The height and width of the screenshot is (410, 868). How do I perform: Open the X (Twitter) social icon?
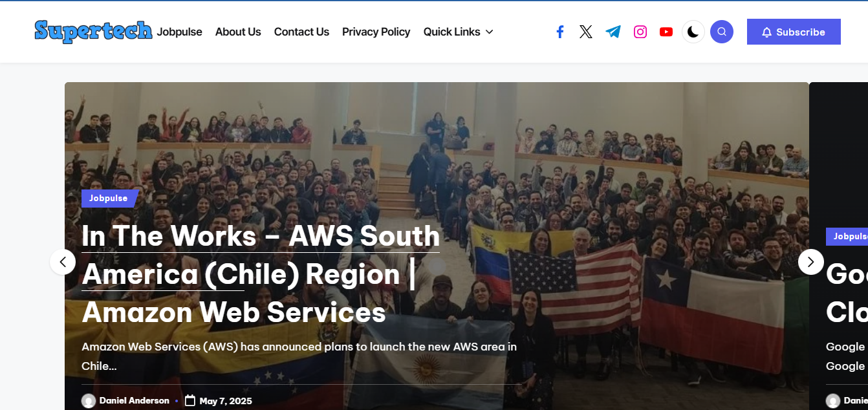[586, 32]
